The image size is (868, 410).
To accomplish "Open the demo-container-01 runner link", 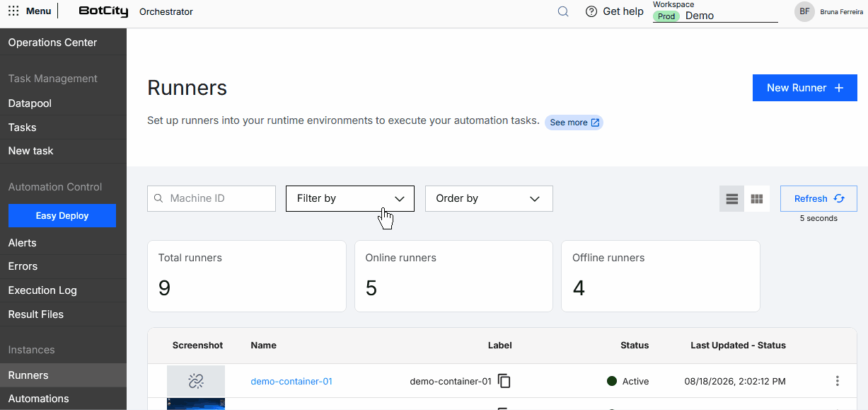I will point(291,382).
